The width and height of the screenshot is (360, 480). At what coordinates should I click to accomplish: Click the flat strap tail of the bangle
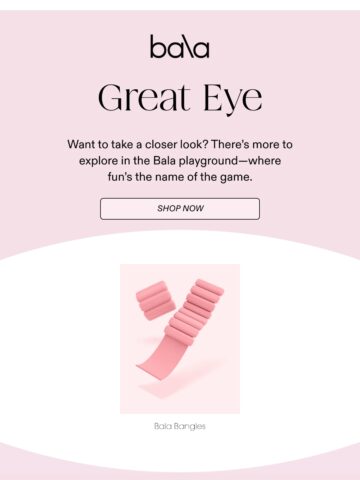click(x=158, y=358)
